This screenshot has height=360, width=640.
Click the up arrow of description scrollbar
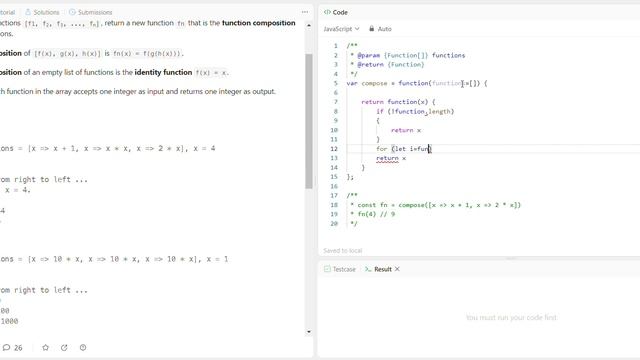tap(309, 25)
